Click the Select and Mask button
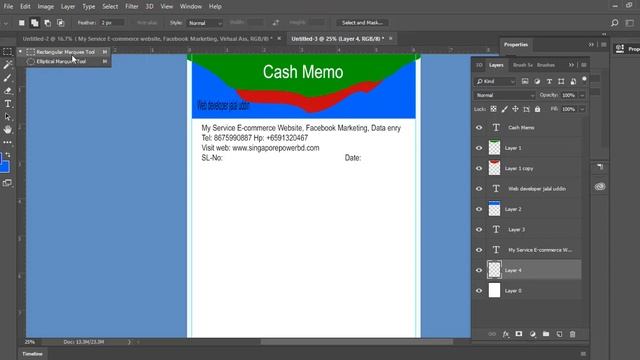Viewport: 640px width, 360px height. pos(362,23)
